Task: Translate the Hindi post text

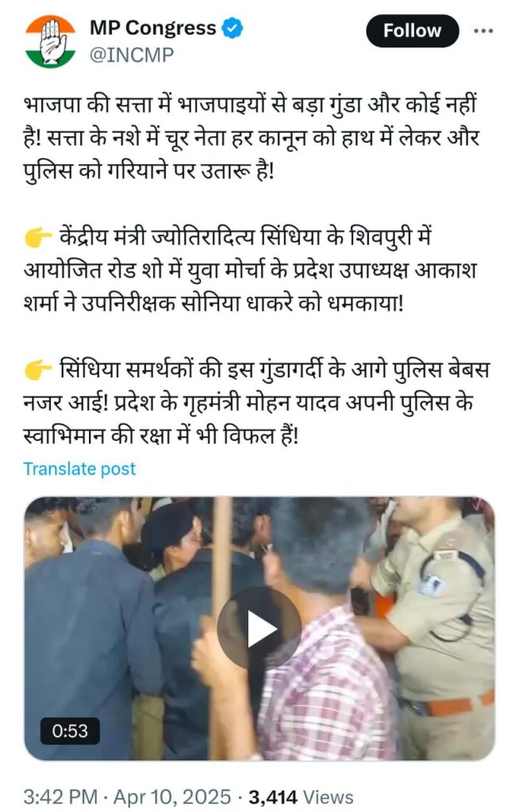Action: coord(79,468)
